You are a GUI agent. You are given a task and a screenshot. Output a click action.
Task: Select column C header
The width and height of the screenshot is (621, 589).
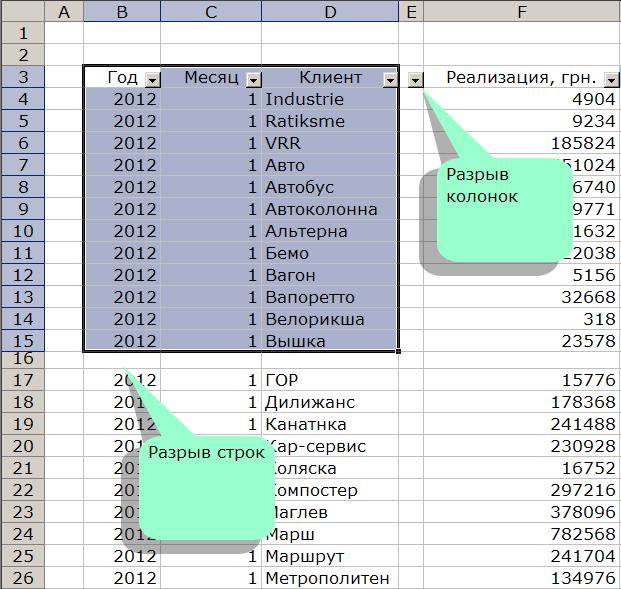pyautogui.click(x=211, y=12)
